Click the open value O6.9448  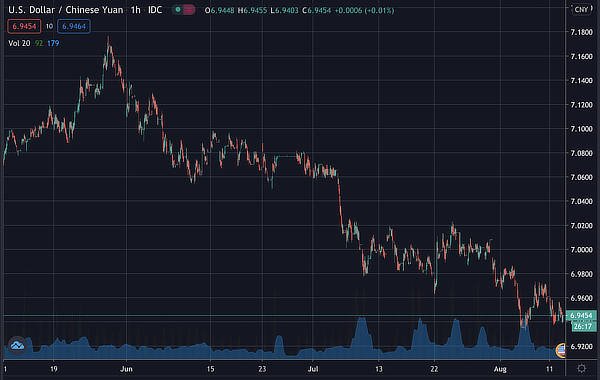(220, 10)
